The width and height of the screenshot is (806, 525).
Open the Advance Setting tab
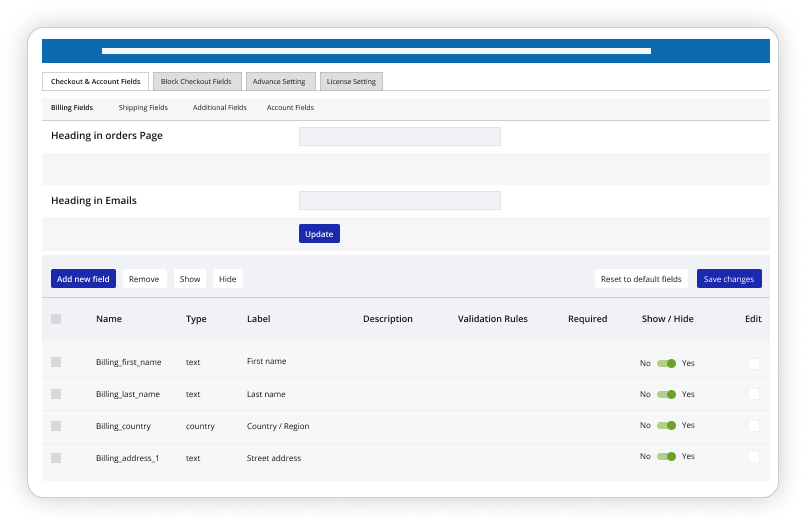click(x=281, y=82)
